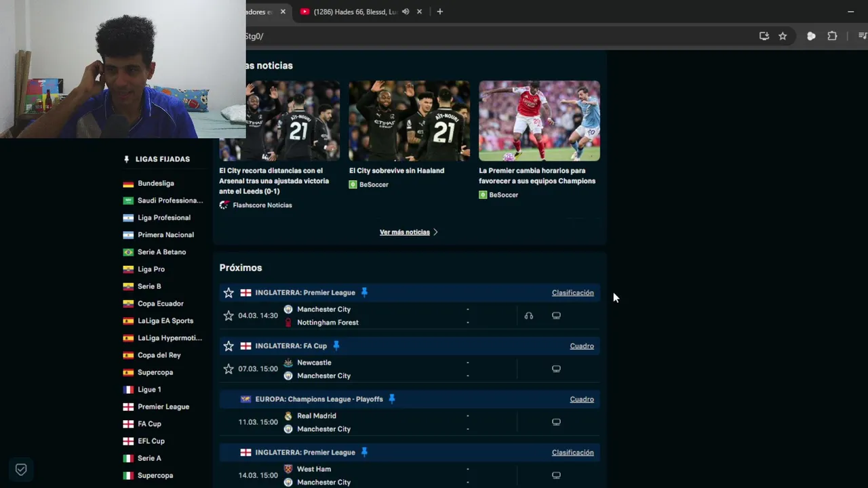This screenshot has width=868, height=488.
Task: Click the TV icon for City vs Nottingham Forest
Action: (556, 316)
